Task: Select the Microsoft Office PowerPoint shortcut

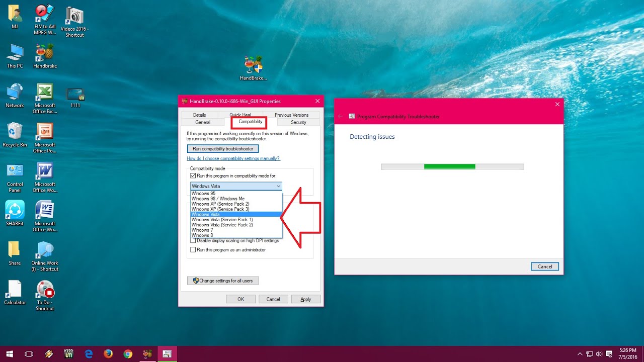Action: click(45, 138)
